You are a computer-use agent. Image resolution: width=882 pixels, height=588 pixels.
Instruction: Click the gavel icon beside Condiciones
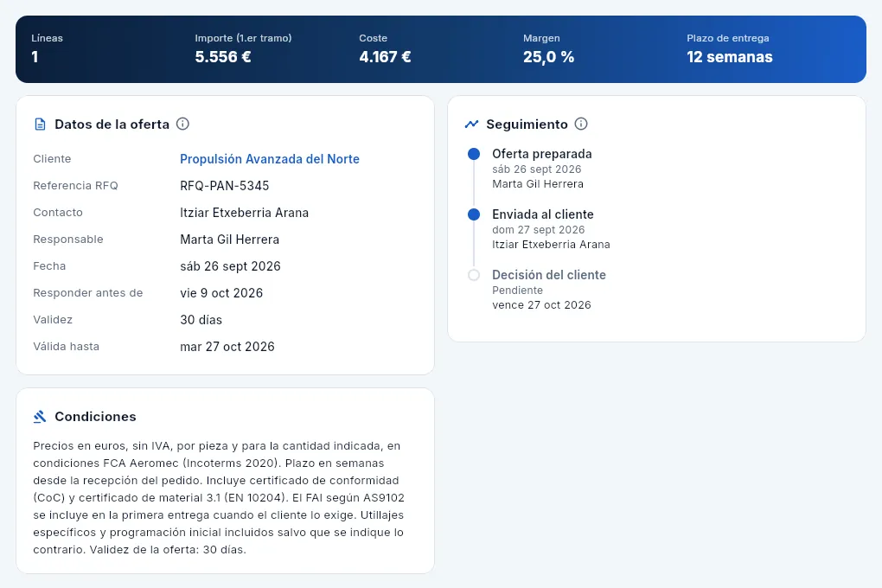click(40, 417)
